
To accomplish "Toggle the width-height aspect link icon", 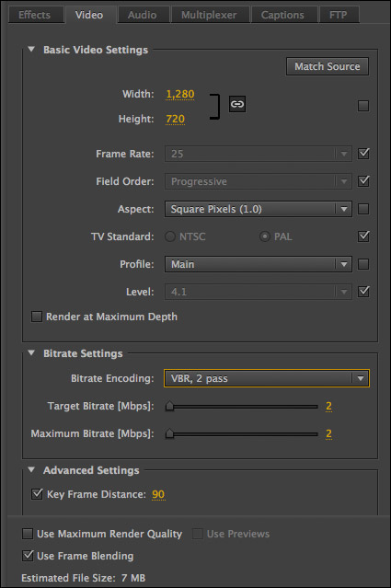I will (237, 104).
